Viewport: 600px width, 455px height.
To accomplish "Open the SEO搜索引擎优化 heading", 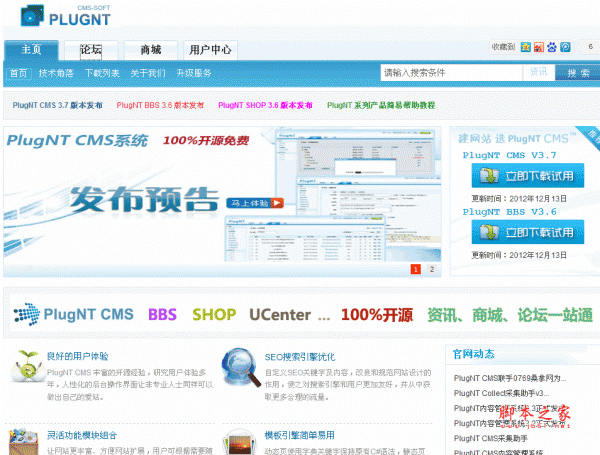I will [x=300, y=357].
